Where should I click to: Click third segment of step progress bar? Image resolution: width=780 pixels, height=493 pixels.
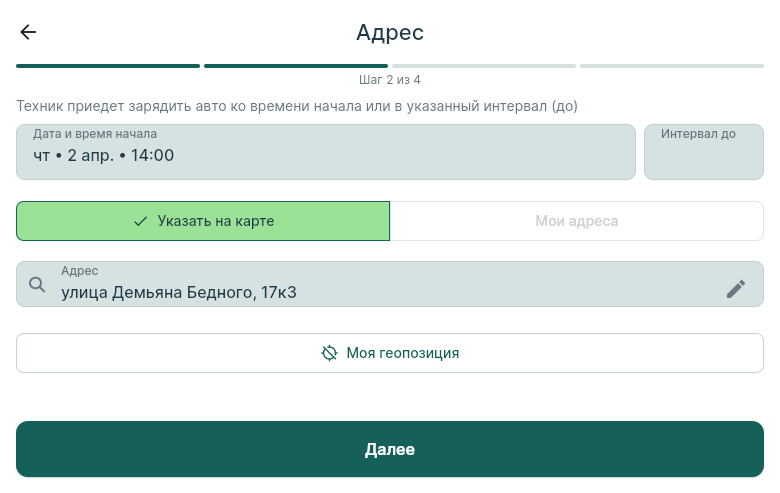(x=484, y=66)
